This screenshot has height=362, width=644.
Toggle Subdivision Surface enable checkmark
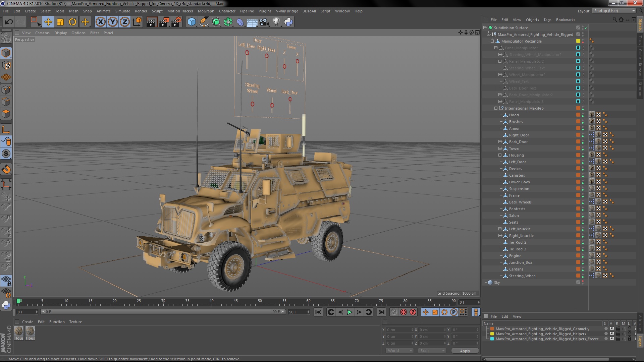586,28
